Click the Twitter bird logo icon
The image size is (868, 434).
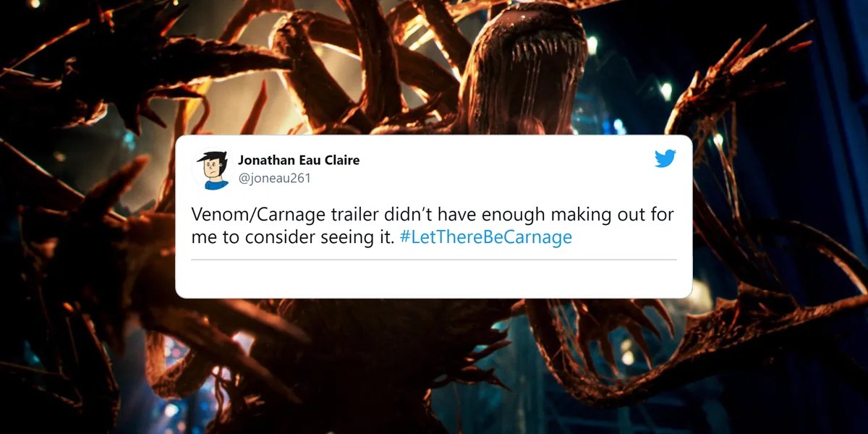(x=665, y=158)
